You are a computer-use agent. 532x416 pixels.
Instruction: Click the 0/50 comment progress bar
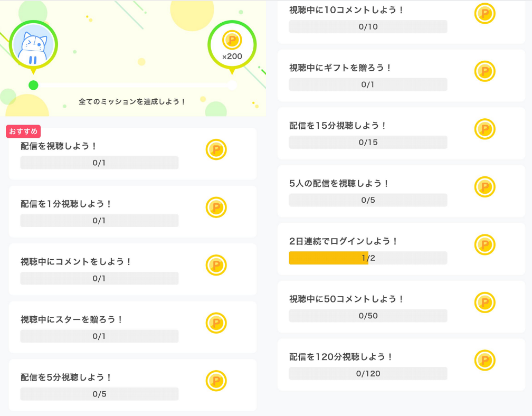click(x=368, y=316)
